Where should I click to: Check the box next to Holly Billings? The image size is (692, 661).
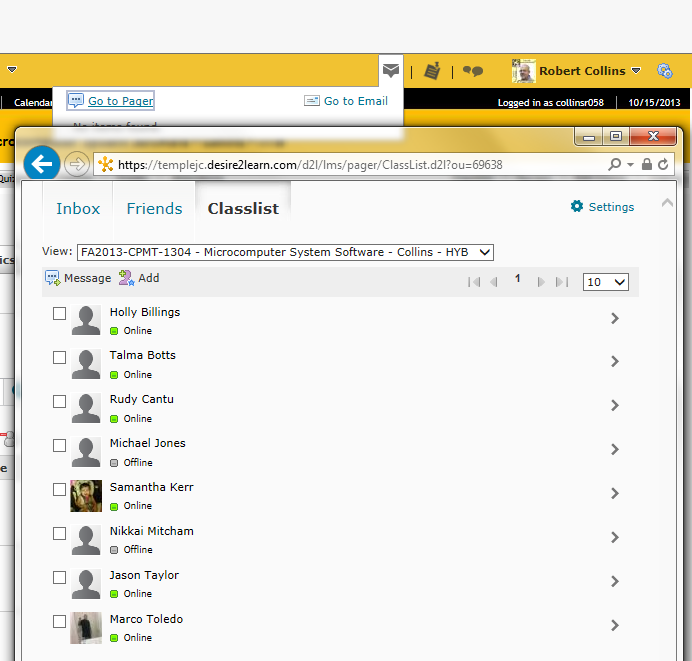pyautogui.click(x=60, y=314)
